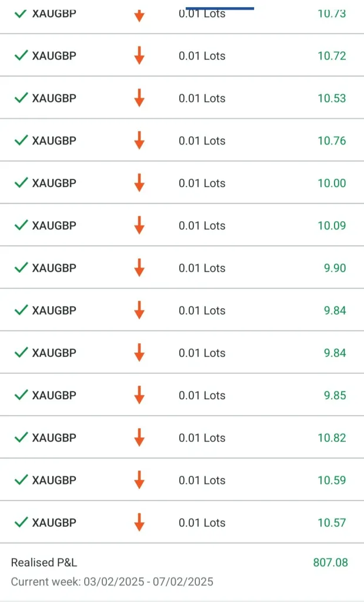The image size is (364, 602).
Task: Click the green checkmark on the 10.72 row
Action: [x=21, y=55]
